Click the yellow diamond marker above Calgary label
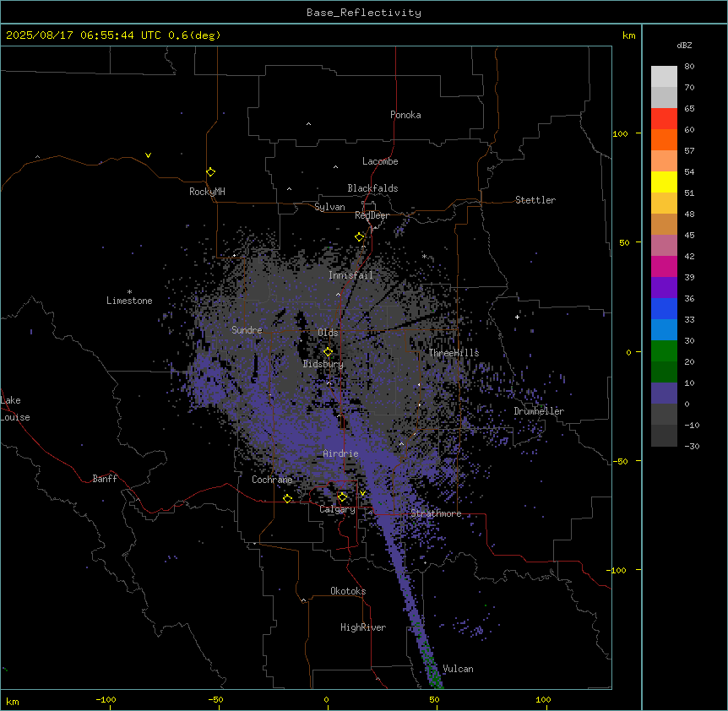 [x=342, y=497]
